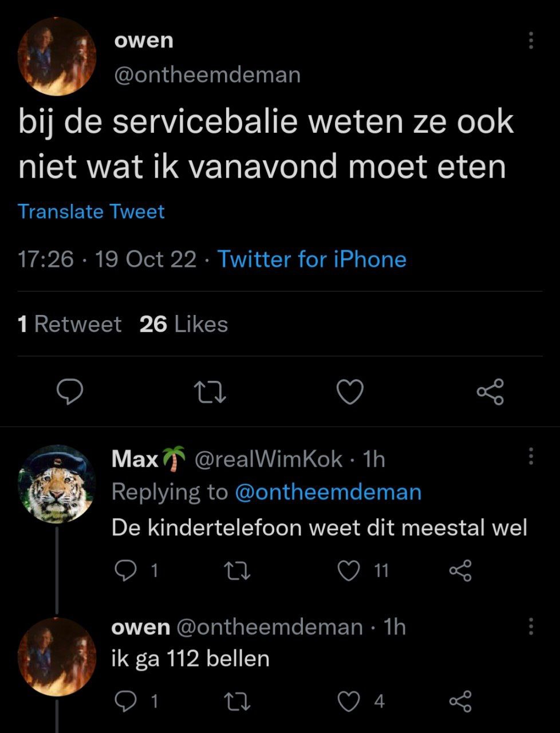
Task: Open owen's profile picture on main tweet
Action: tap(57, 56)
